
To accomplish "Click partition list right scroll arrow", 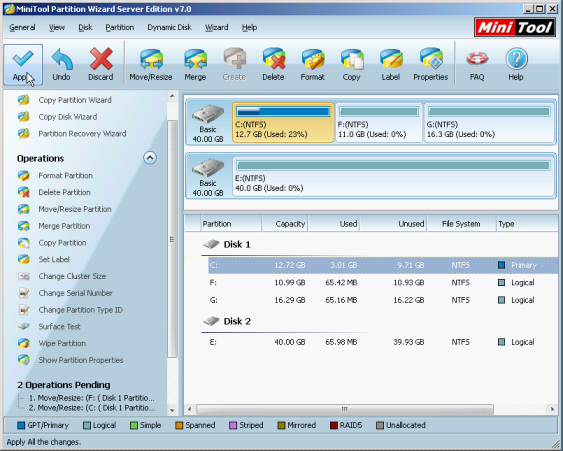I will point(553,409).
